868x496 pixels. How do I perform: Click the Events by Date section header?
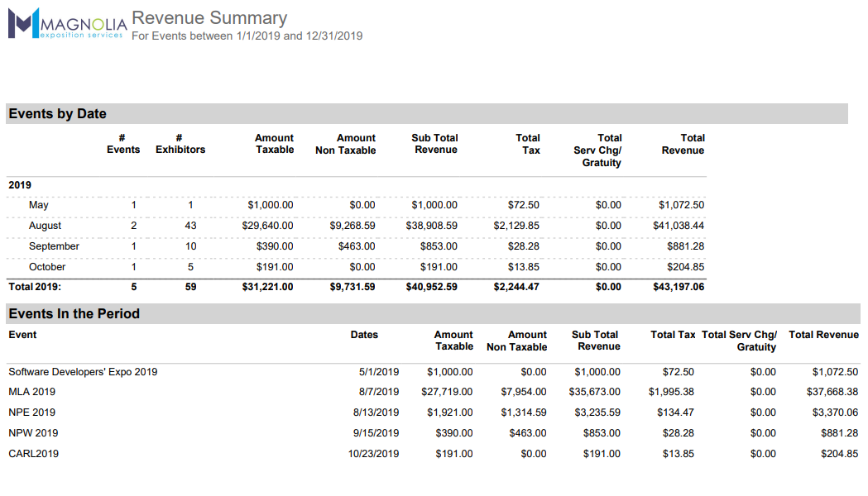tap(57, 114)
